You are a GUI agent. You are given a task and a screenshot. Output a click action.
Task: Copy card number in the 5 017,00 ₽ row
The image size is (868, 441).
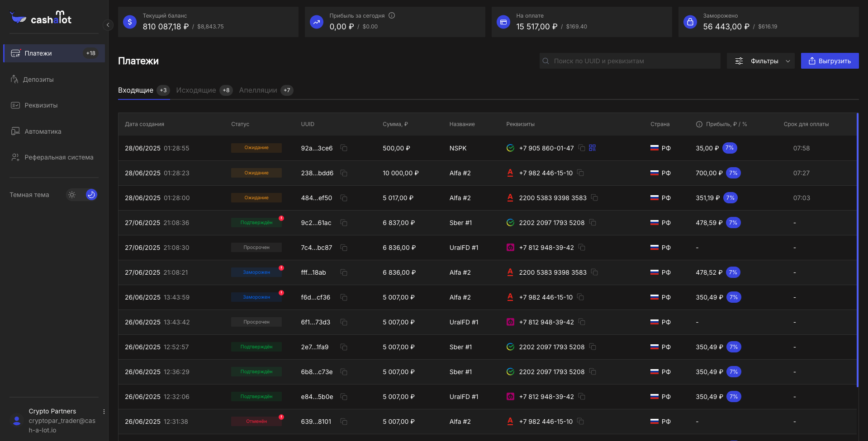[x=594, y=198]
